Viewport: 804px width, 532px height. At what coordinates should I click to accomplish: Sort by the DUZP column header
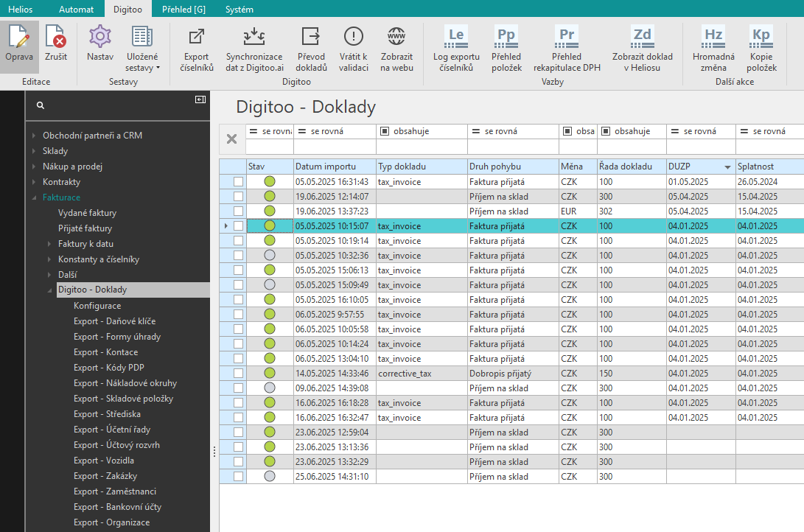pyautogui.click(x=701, y=167)
